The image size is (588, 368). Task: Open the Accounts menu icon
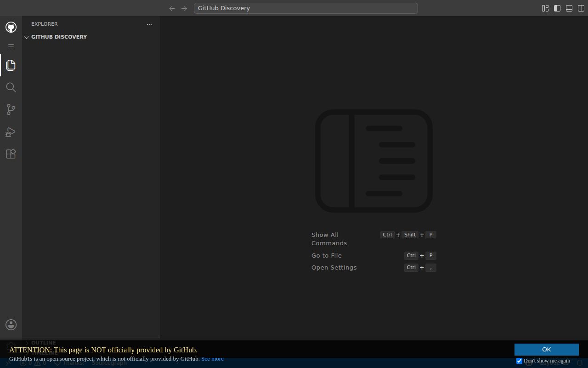pos(11,325)
